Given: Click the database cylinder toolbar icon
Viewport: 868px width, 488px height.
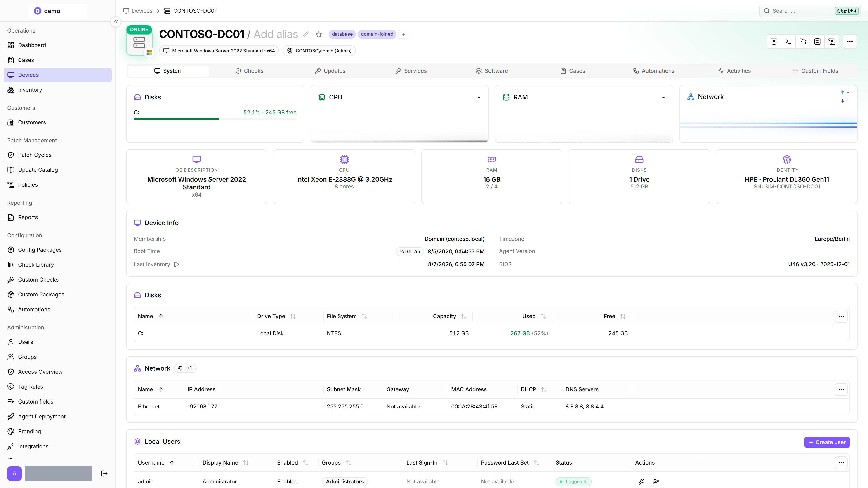Looking at the screenshot, I should (x=817, y=42).
